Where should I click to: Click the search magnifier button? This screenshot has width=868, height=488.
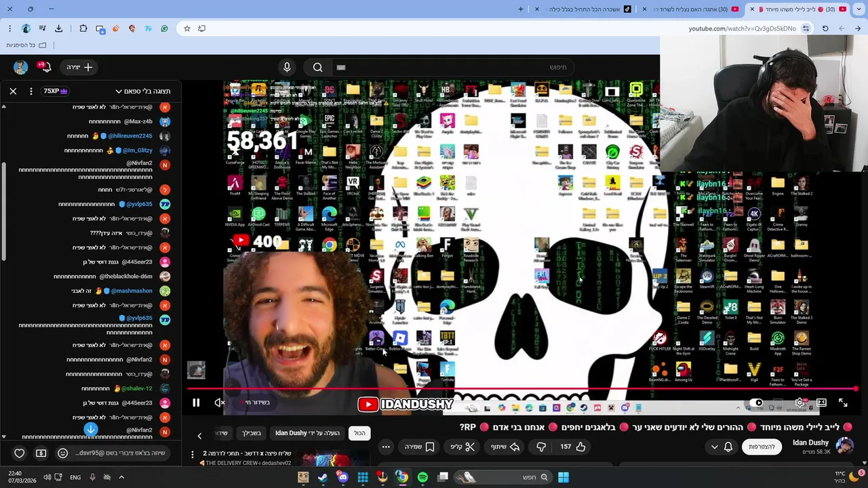point(317,67)
